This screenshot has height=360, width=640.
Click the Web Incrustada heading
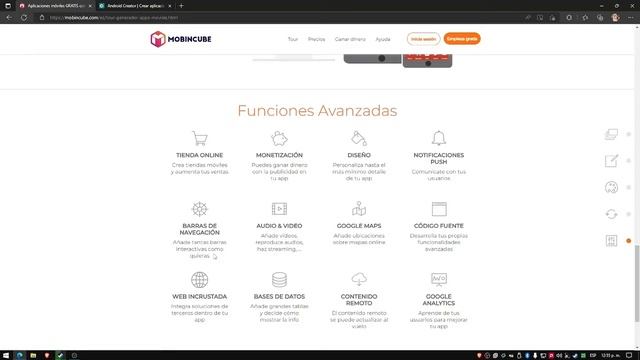coord(200,296)
